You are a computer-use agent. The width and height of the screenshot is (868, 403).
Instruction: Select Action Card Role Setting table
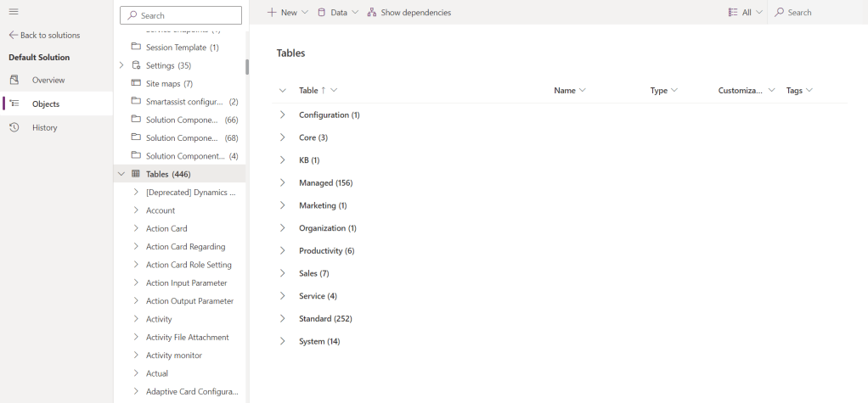[x=189, y=265]
